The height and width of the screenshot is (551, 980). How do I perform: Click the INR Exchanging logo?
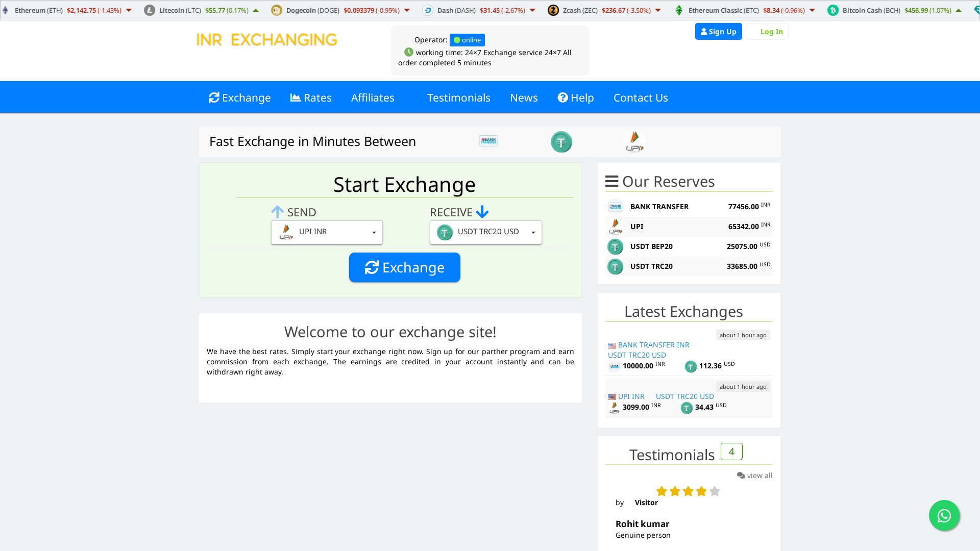tap(266, 39)
